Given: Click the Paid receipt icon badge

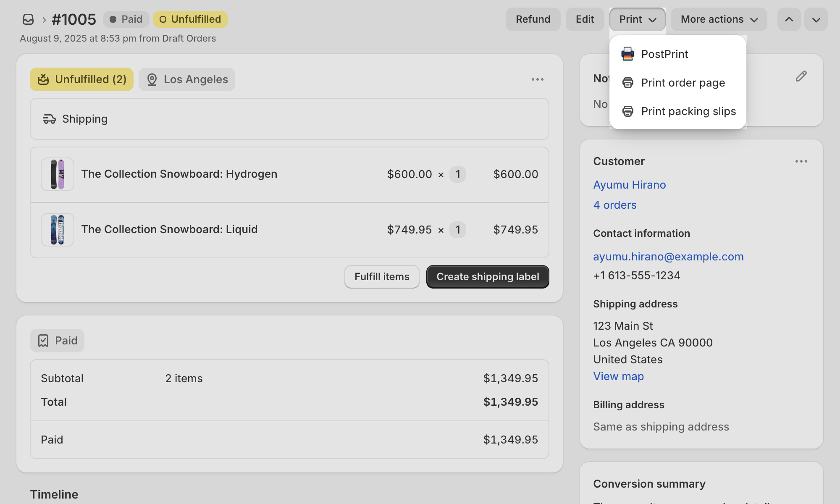Looking at the screenshot, I should (x=44, y=340).
